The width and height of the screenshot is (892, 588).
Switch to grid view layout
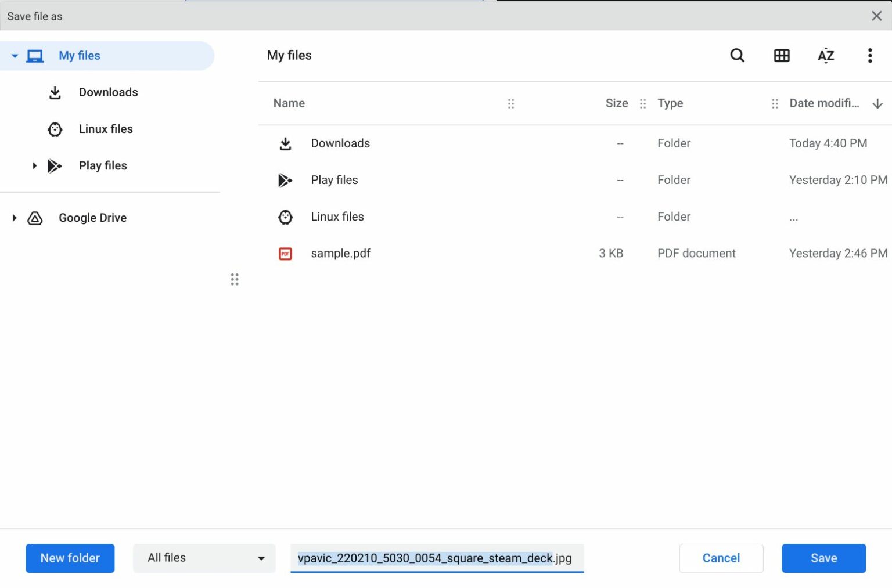(x=782, y=55)
